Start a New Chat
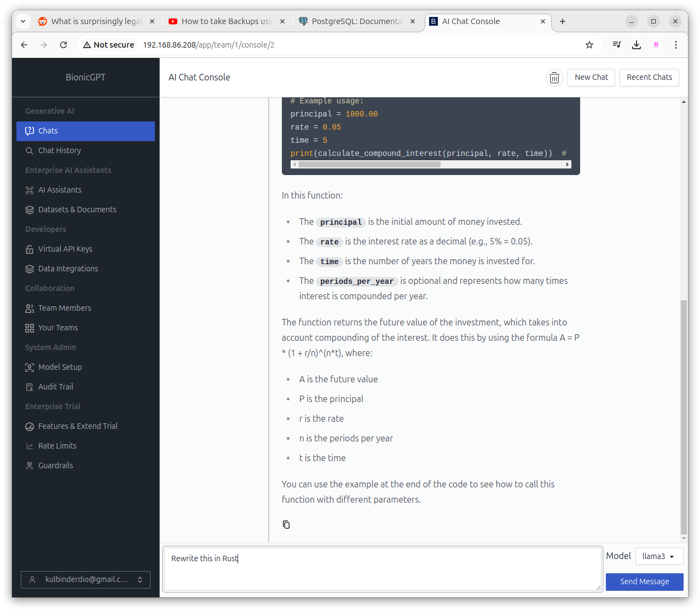The height and width of the screenshot is (611, 700). pyautogui.click(x=591, y=77)
